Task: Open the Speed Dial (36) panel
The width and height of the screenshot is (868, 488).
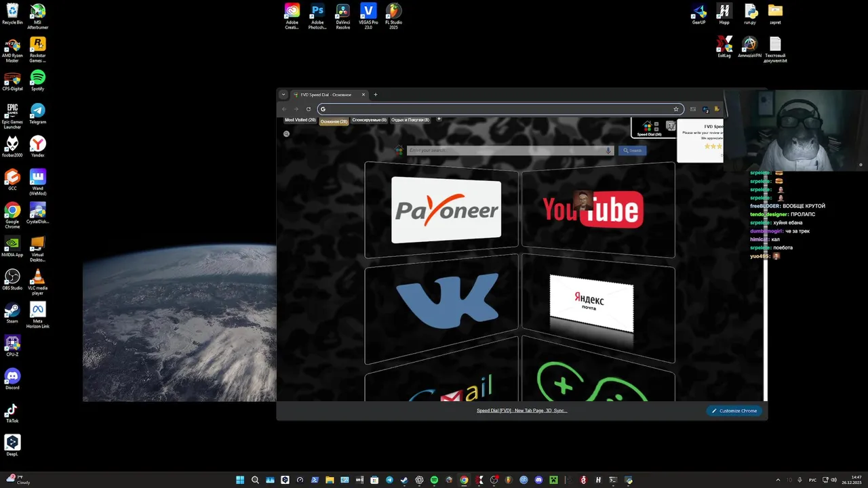Action: point(649,128)
